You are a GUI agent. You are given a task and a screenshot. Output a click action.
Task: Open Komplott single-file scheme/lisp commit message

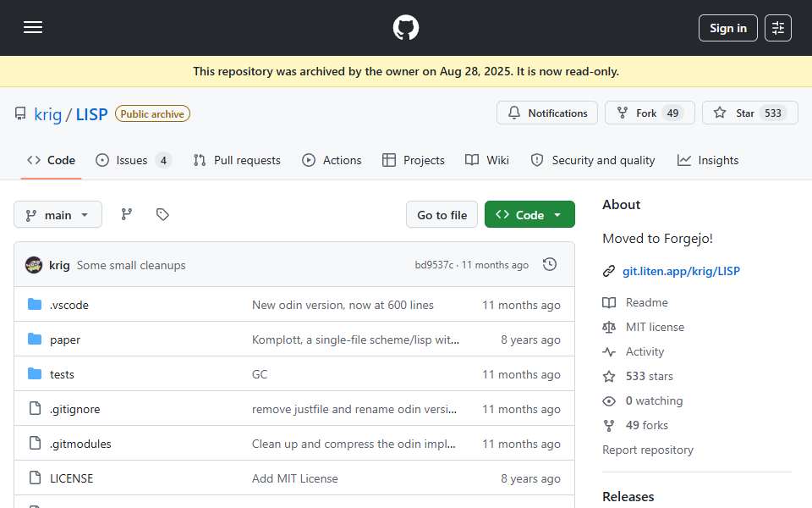[355, 340]
